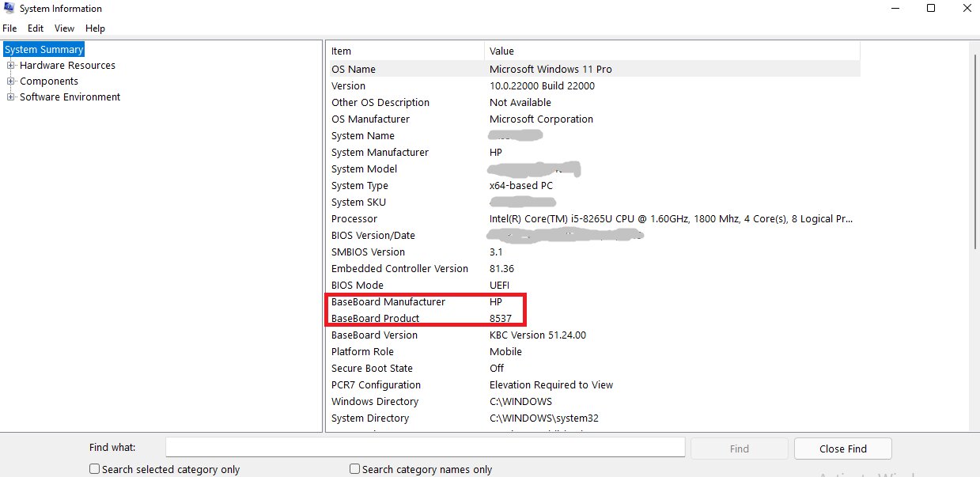
Task: Click the System Information app icon in title bar
Action: pos(9,9)
